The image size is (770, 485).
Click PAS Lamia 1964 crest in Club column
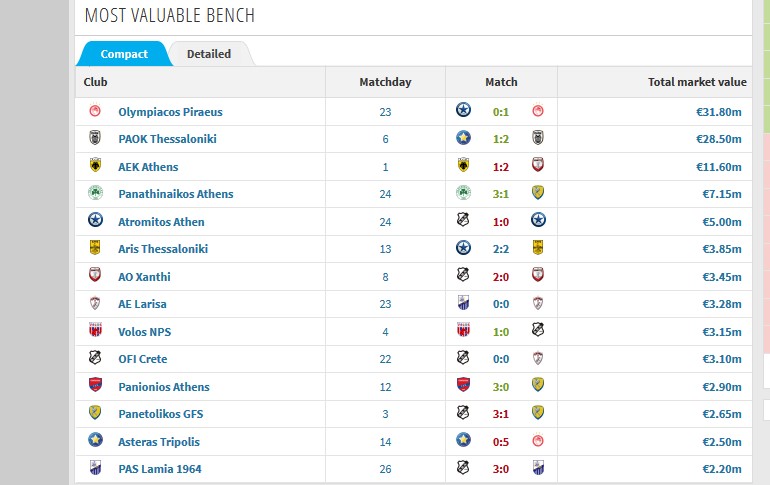(x=95, y=468)
